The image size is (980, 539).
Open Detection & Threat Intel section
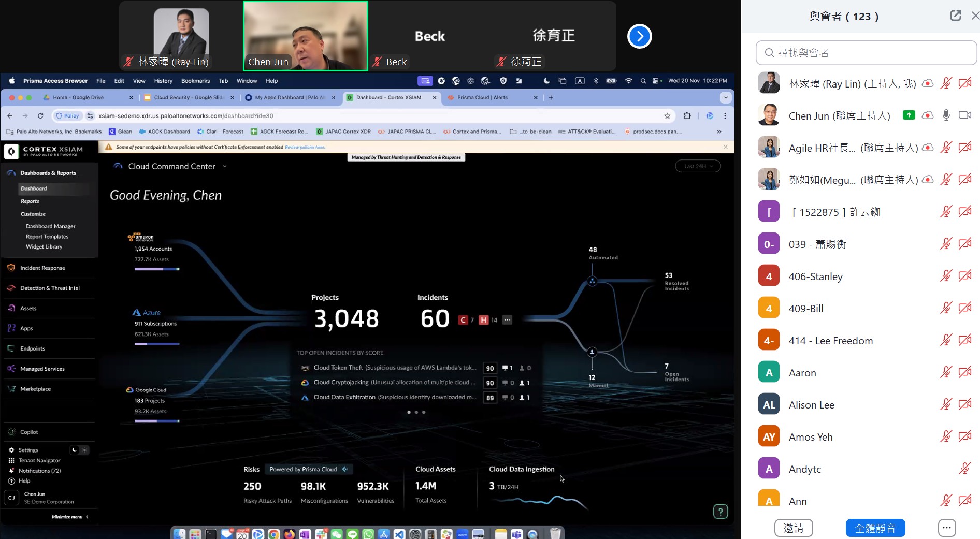click(50, 288)
